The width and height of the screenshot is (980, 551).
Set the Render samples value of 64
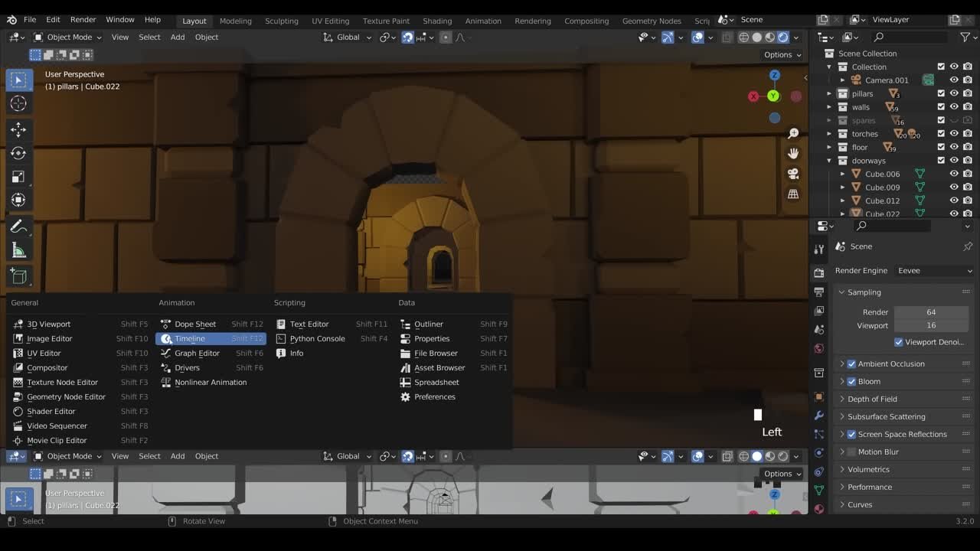click(x=931, y=311)
